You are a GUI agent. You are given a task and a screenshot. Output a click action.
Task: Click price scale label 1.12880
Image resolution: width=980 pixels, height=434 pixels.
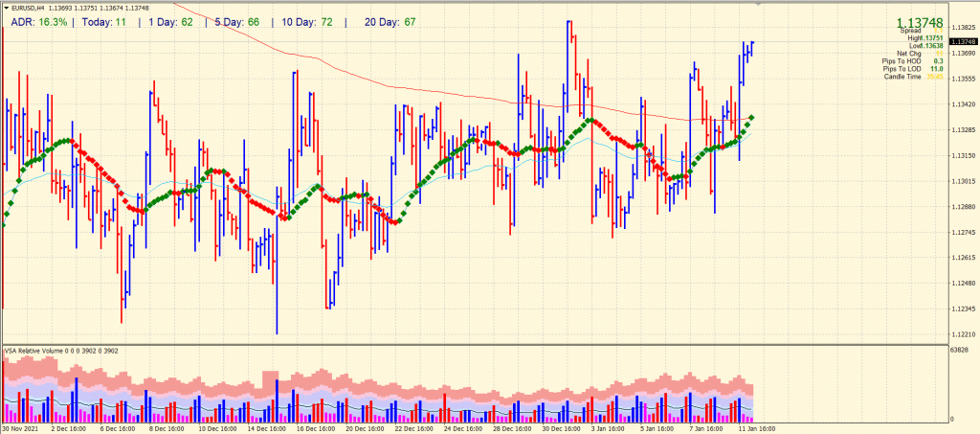click(x=963, y=206)
